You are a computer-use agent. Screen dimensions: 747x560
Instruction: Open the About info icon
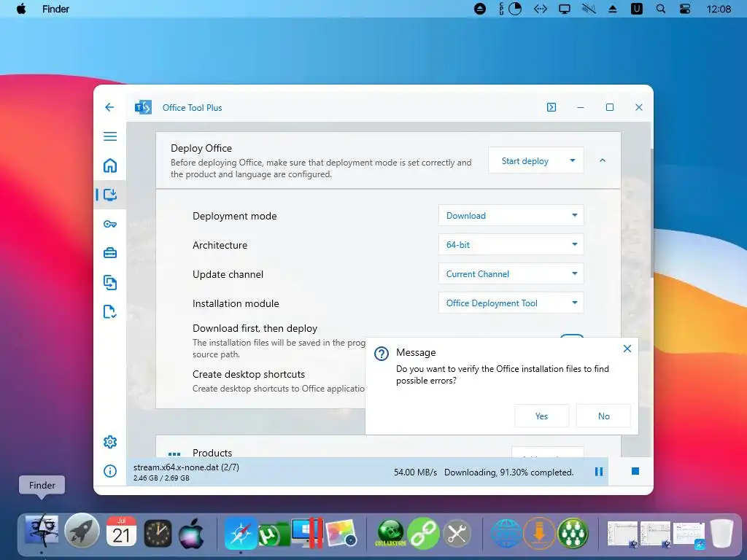point(110,471)
